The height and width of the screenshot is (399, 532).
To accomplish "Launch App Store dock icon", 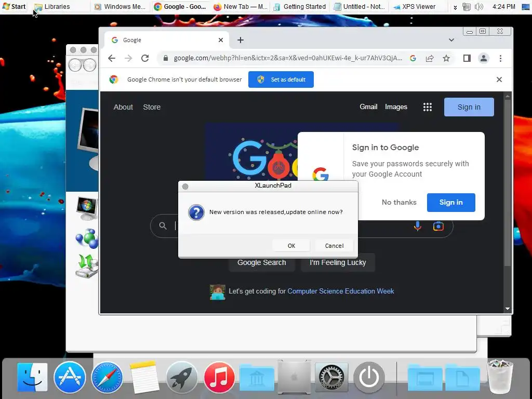I will coord(70,377).
